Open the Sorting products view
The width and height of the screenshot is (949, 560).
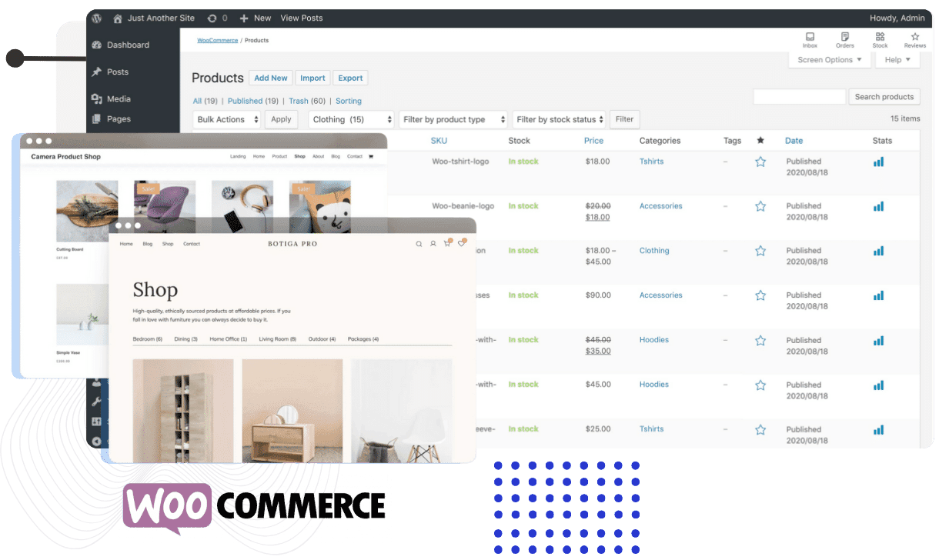(x=349, y=101)
